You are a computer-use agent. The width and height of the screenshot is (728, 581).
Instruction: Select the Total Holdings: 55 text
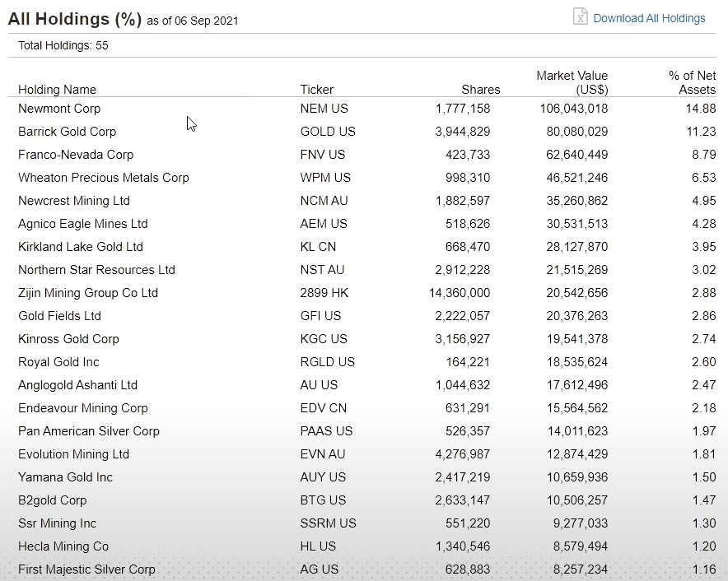click(x=63, y=45)
